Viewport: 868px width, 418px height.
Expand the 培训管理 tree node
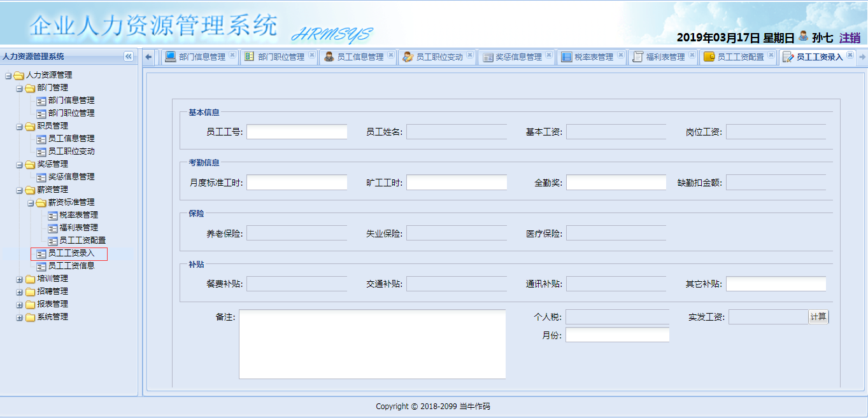pos(19,279)
